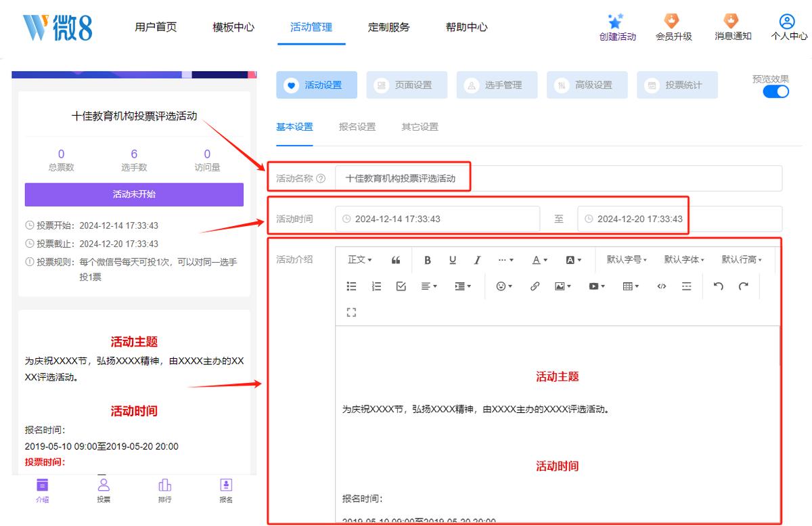
Task: Undo last edit in editor
Action: 719,286
